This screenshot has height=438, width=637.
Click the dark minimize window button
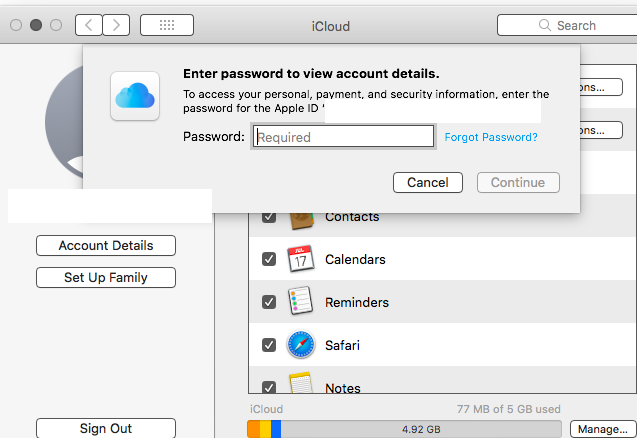36,25
